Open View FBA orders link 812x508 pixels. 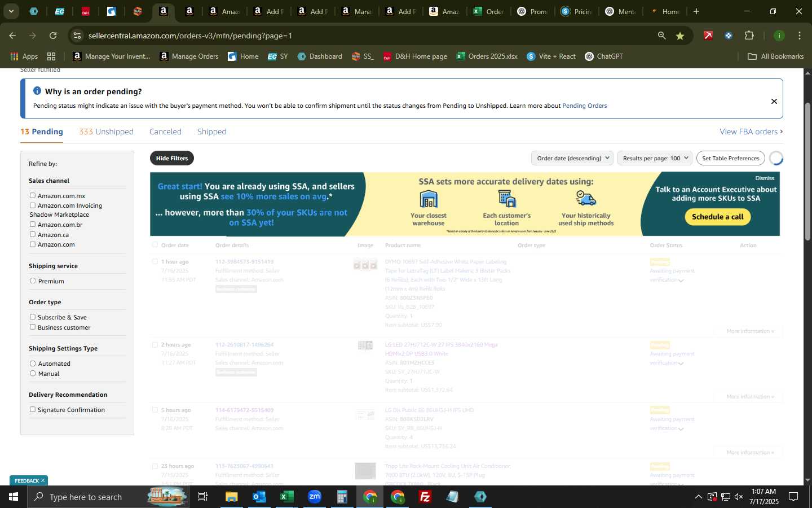coord(751,132)
